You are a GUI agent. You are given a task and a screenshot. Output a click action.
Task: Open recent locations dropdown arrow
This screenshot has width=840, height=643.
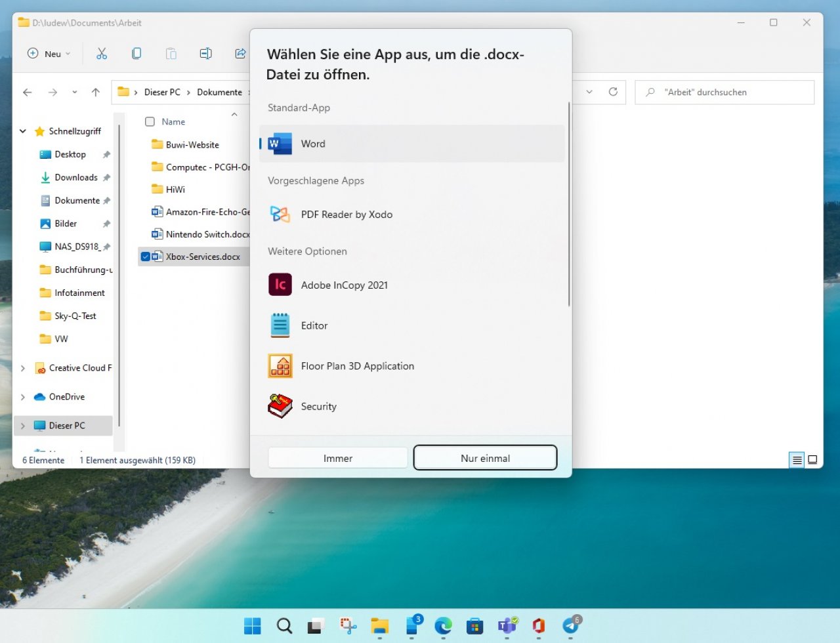(x=75, y=93)
